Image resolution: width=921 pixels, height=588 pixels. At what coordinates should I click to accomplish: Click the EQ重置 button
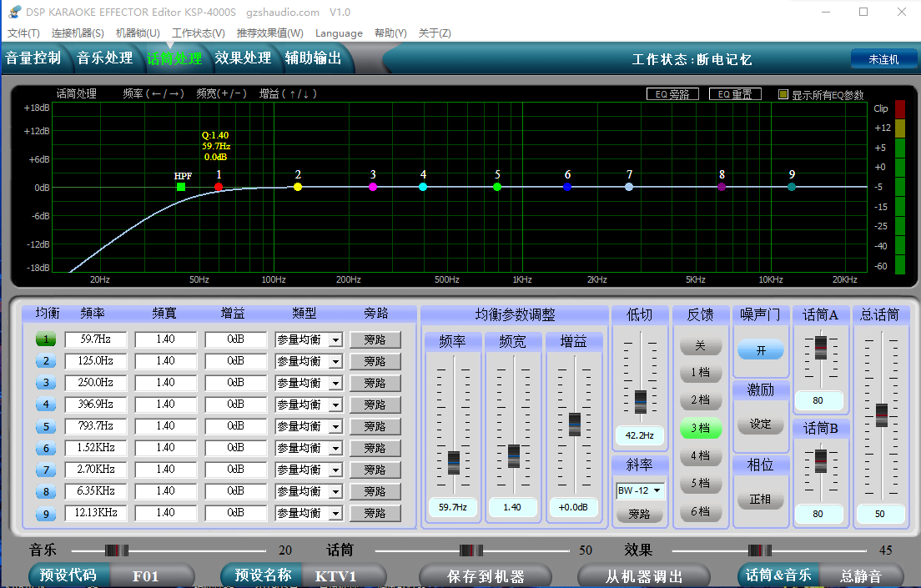tap(736, 94)
